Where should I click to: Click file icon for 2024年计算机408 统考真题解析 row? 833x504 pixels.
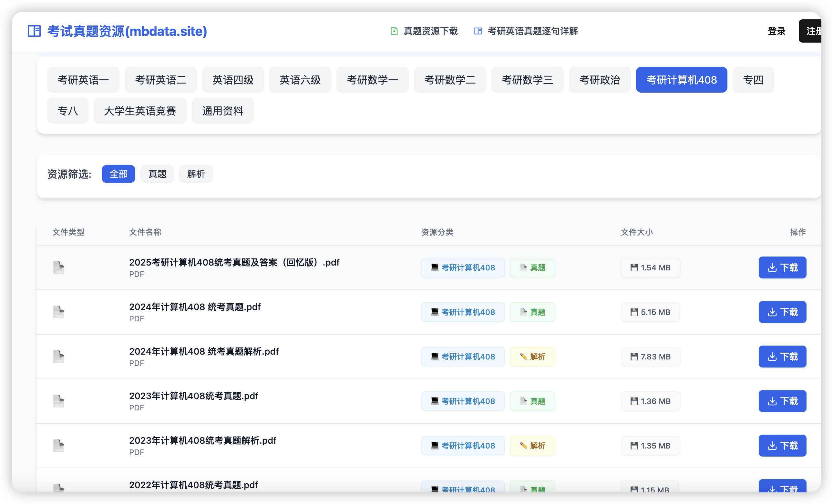coord(58,356)
